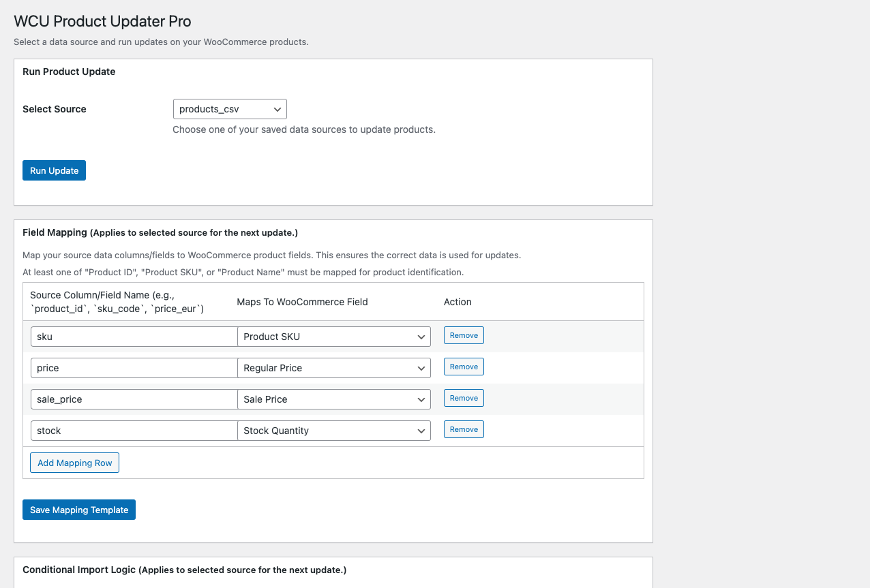
Task: Click the Run Product Update heading
Action: (x=69, y=72)
